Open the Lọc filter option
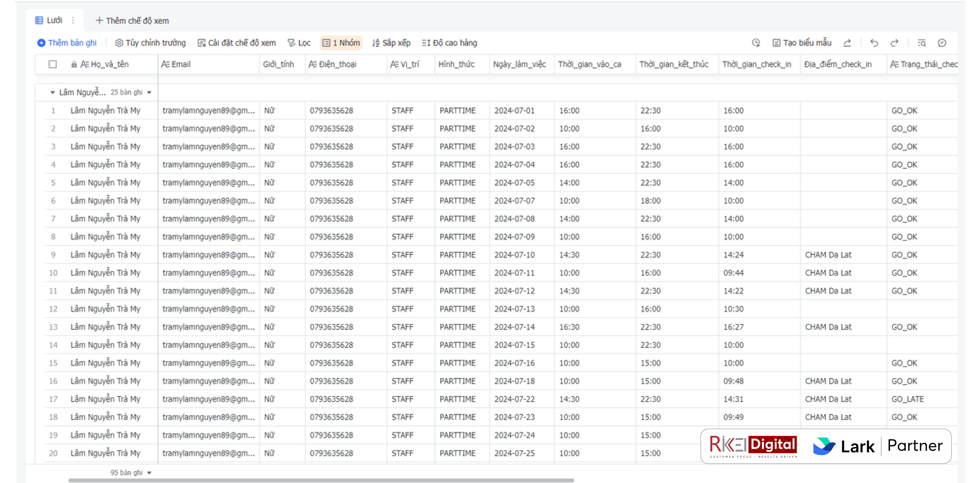This screenshot has width=980, height=483. click(x=299, y=43)
